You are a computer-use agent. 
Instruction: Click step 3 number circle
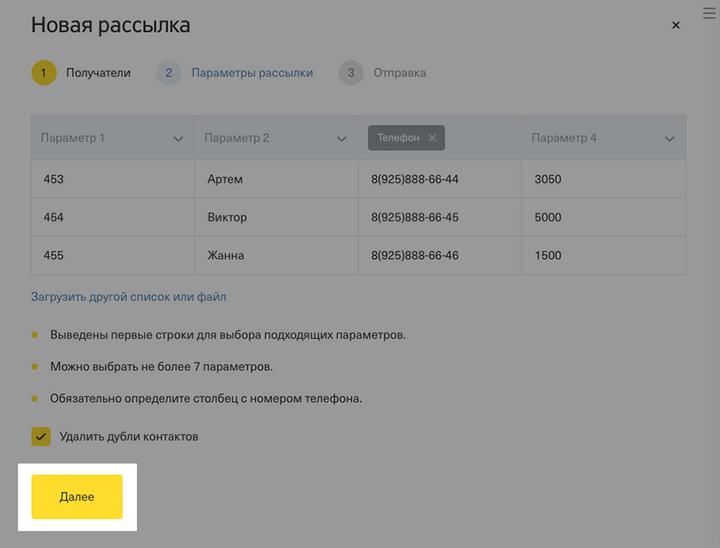[x=350, y=73]
